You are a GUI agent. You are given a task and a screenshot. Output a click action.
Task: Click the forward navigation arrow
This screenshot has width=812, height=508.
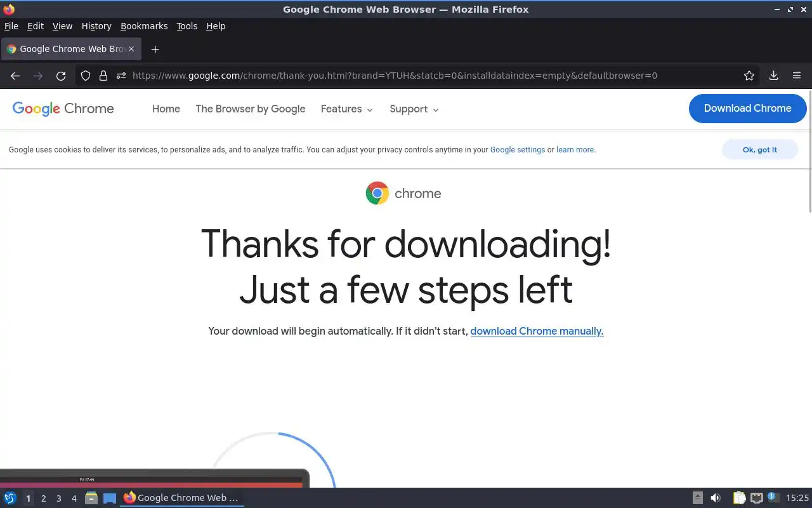coord(38,76)
